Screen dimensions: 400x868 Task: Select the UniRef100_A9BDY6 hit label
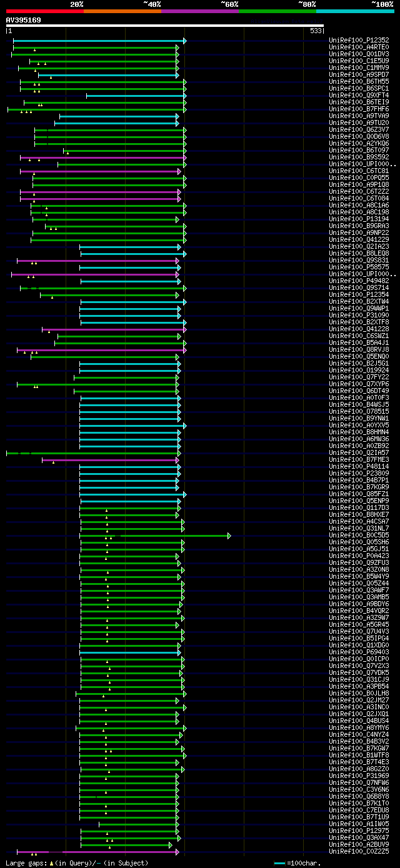(x=359, y=604)
